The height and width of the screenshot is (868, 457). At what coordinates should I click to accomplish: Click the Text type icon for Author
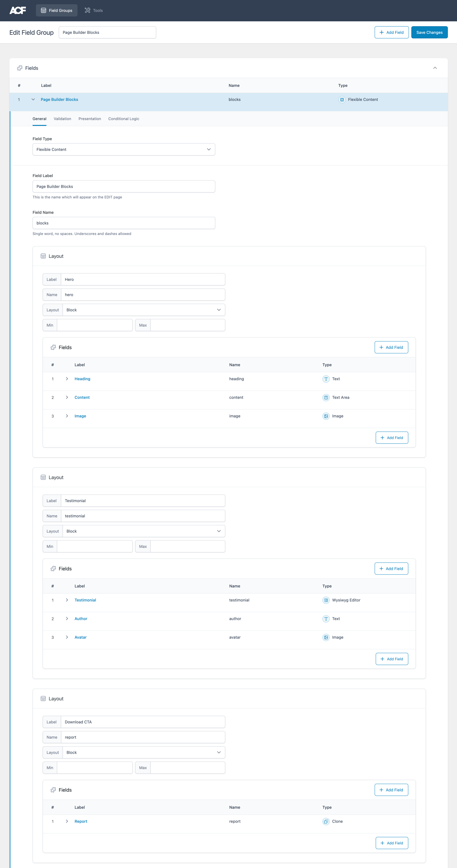(326, 619)
